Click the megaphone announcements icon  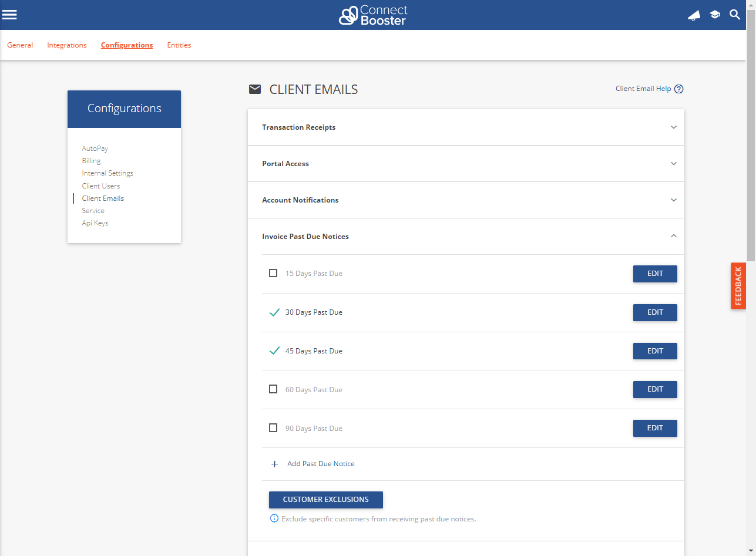[694, 15]
